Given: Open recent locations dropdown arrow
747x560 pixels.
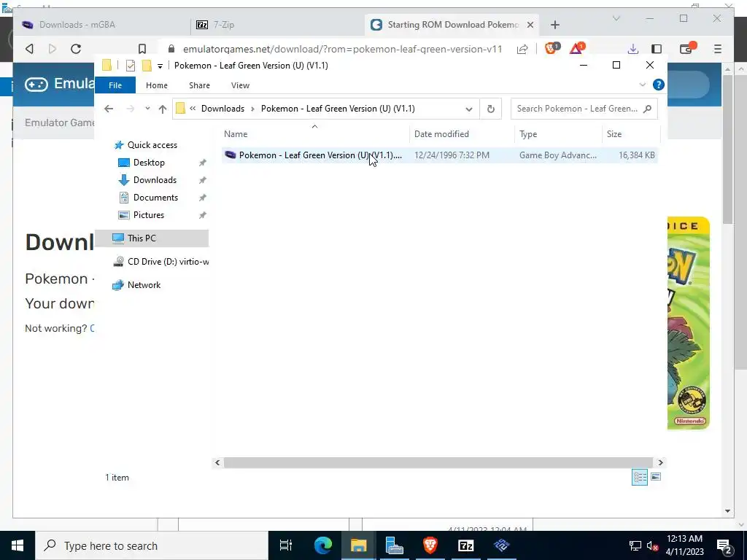Looking at the screenshot, I should pyautogui.click(x=147, y=109).
